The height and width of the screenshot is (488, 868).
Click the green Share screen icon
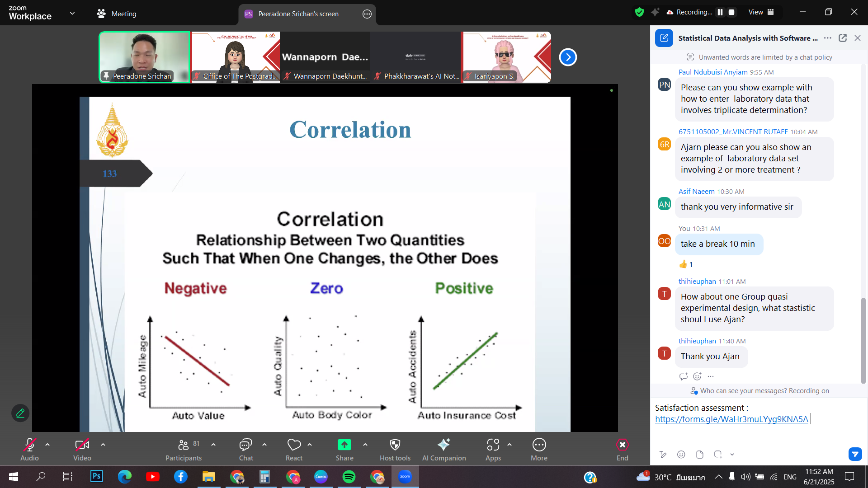[x=344, y=445]
